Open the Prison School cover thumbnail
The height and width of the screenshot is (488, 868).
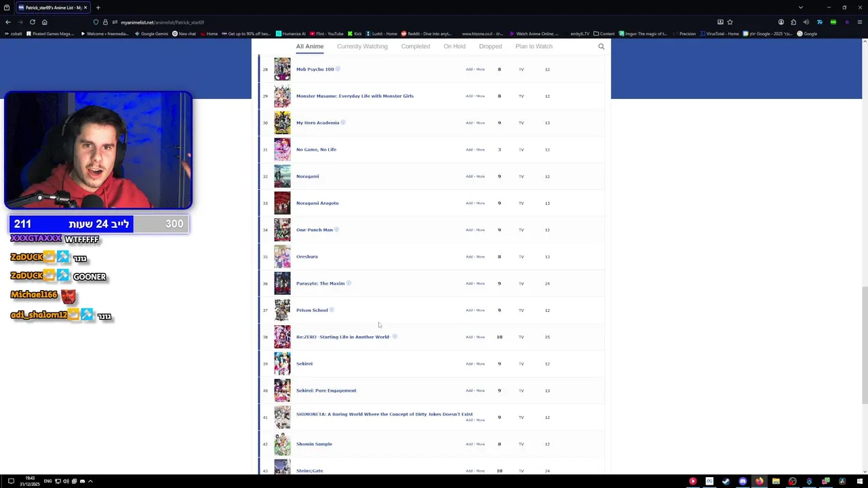282,310
